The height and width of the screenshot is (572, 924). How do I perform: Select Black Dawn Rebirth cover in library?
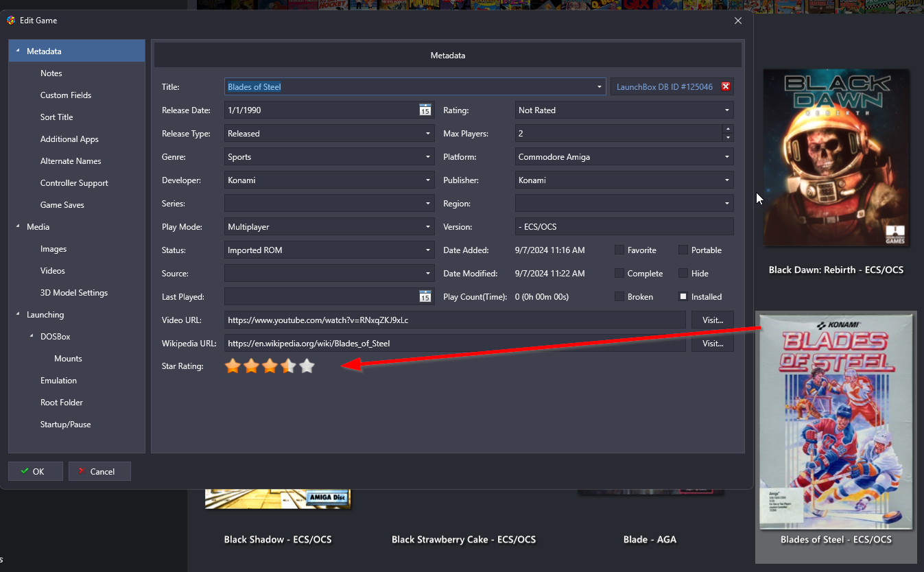pyautogui.click(x=836, y=158)
